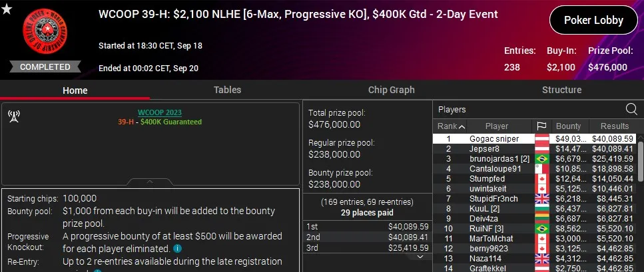
Task: Sort players by Results column
Action: (614, 126)
